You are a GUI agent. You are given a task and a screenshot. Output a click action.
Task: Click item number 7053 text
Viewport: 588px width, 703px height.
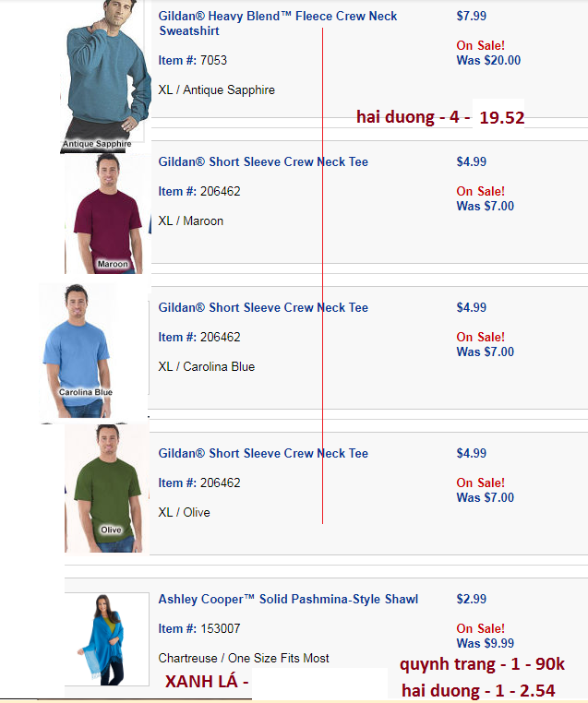192,60
